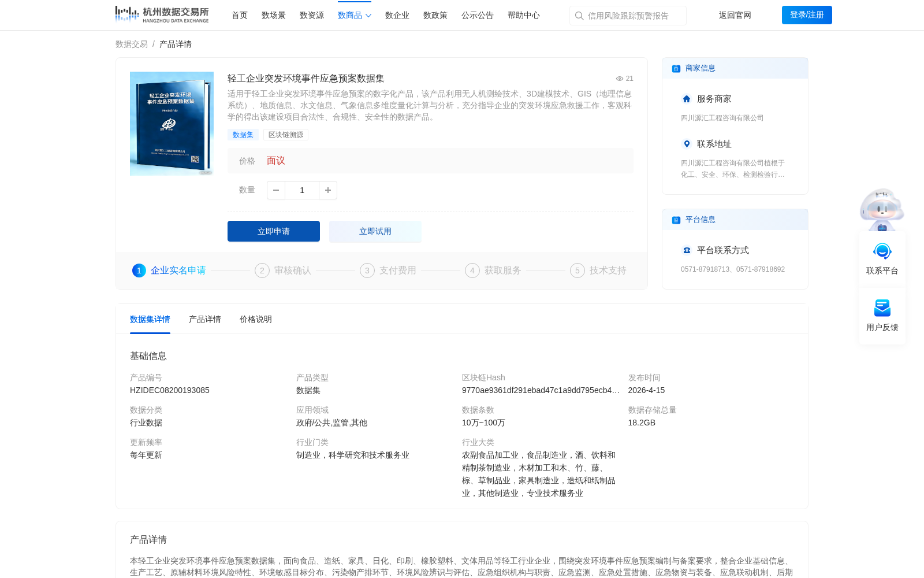Click the 数据集 tag
The height and width of the screenshot is (578, 924).
tap(243, 135)
